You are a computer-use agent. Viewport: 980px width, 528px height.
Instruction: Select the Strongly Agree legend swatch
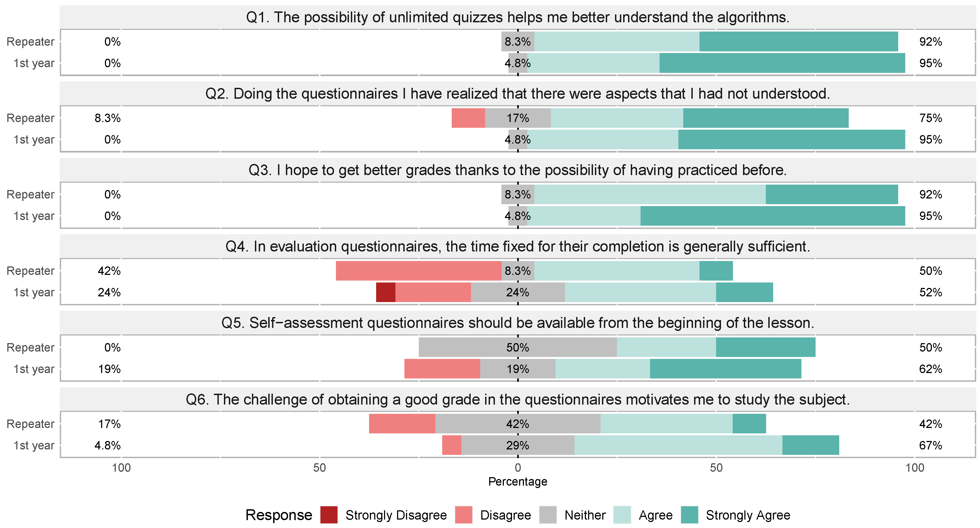(689, 515)
